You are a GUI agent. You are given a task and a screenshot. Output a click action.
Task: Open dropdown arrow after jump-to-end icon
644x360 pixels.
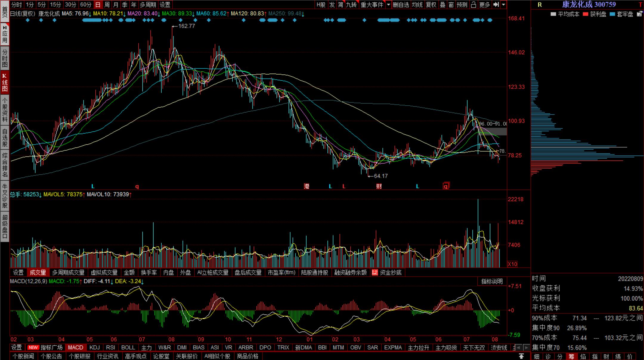click(504, 4)
